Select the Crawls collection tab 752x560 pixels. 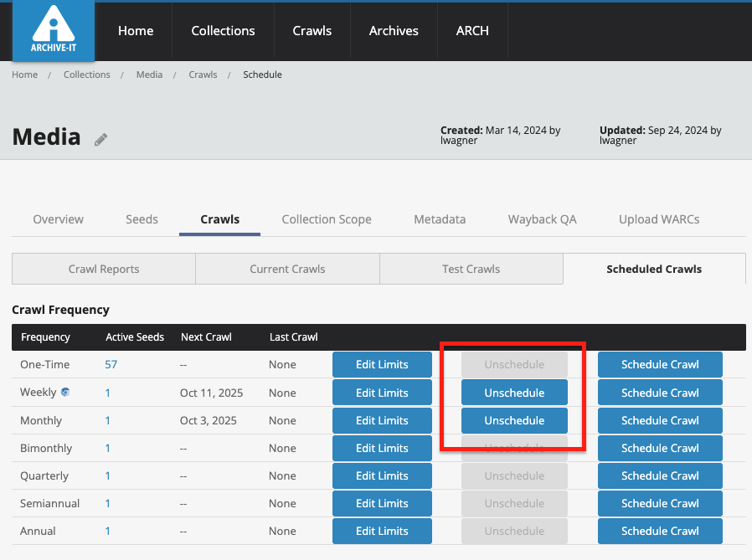tap(219, 219)
